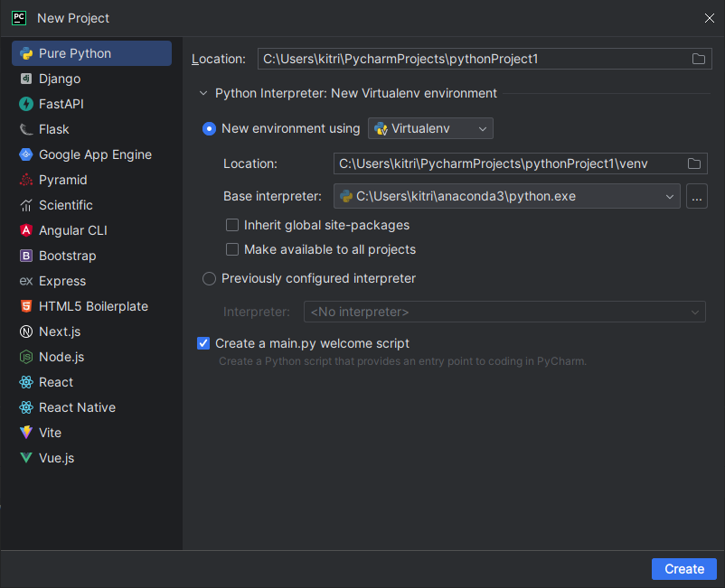The width and height of the screenshot is (725, 588).
Task: Close the New Project dialog
Action: [x=710, y=18]
